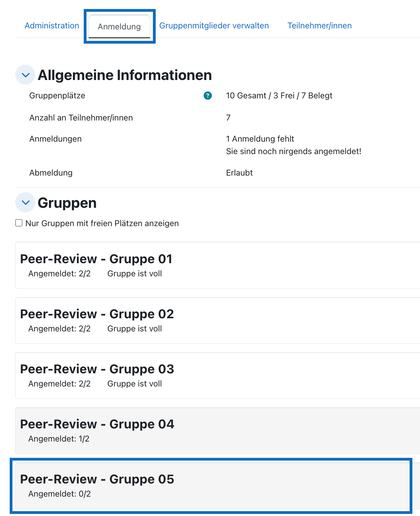Viewport: 420px width, 516px height.
Task: Open the Gruppenplätze help question-mark icon
Action: [208, 96]
